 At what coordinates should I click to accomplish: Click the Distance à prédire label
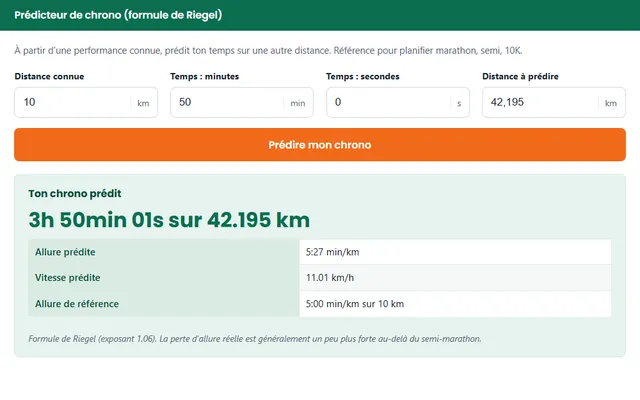520,76
